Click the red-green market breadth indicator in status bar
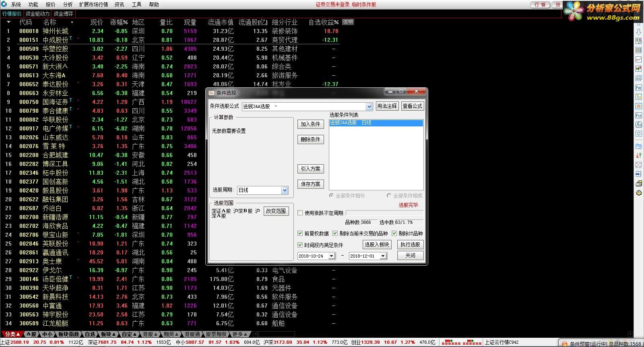 click(462, 343)
